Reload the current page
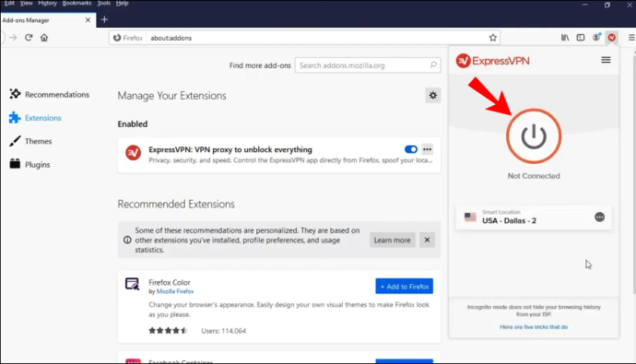The image size is (636, 364). coord(29,38)
